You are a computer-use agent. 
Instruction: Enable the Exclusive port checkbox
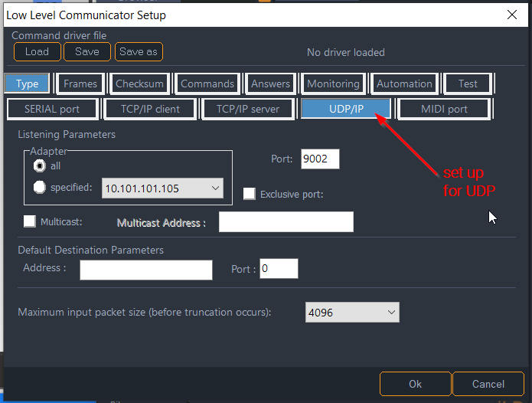point(249,194)
